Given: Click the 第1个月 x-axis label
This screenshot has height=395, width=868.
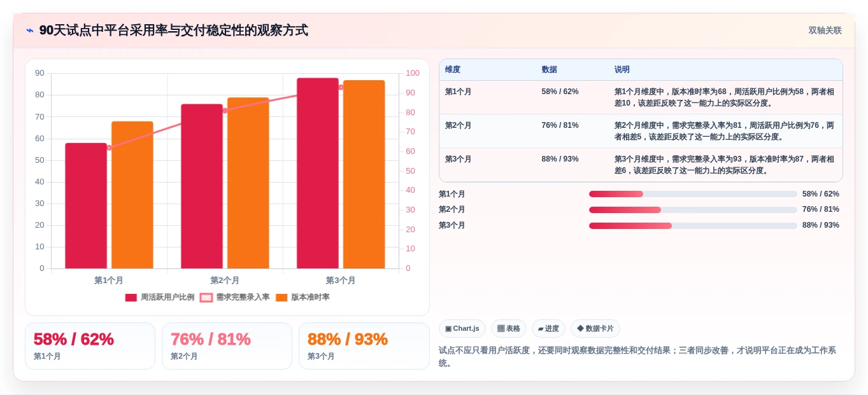Looking at the screenshot, I should [109, 280].
